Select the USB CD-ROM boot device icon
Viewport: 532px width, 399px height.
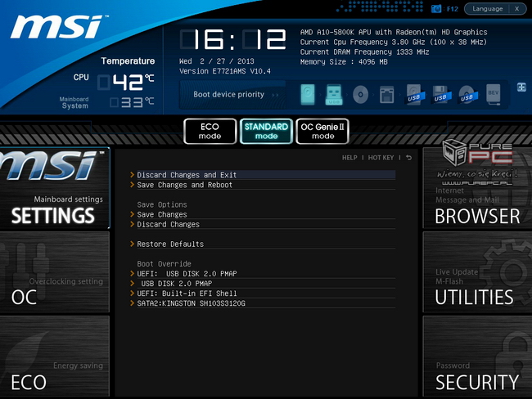[468, 95]
